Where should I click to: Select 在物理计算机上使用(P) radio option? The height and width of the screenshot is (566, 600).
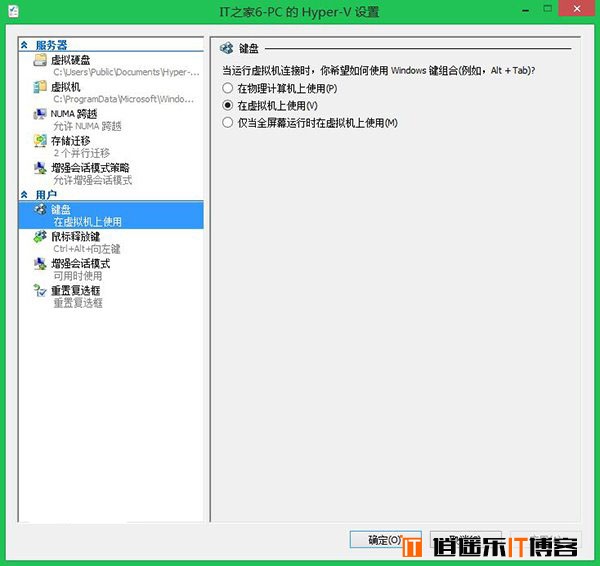pos(280,88)
